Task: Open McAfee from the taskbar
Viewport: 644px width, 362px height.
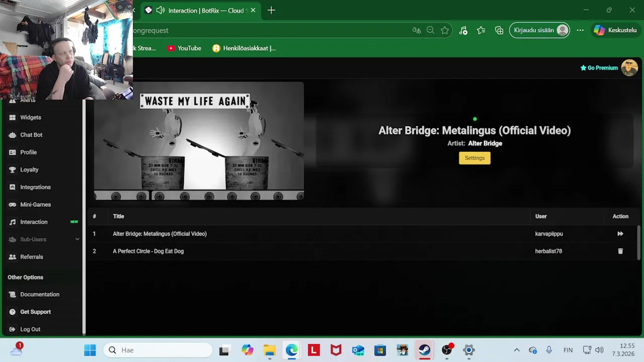Action: (336, 350)
